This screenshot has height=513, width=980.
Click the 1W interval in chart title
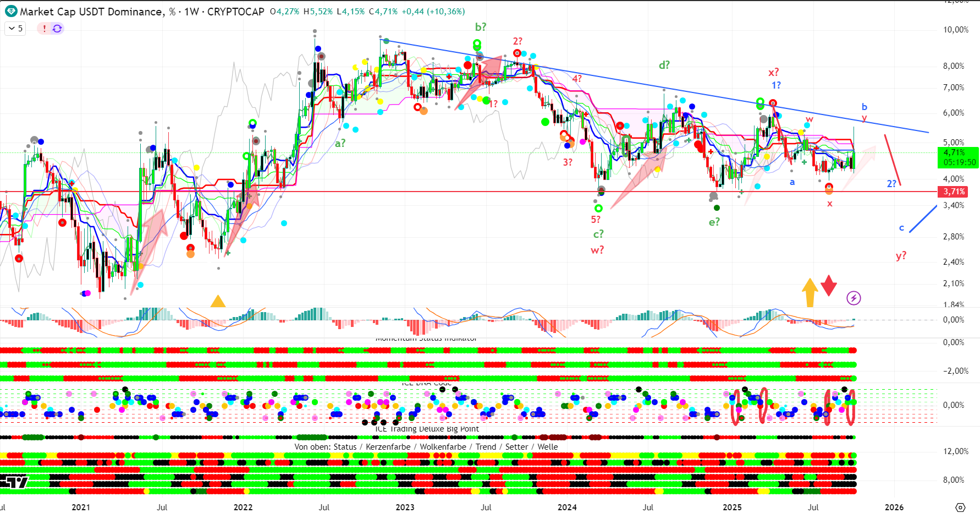(191, 12)
